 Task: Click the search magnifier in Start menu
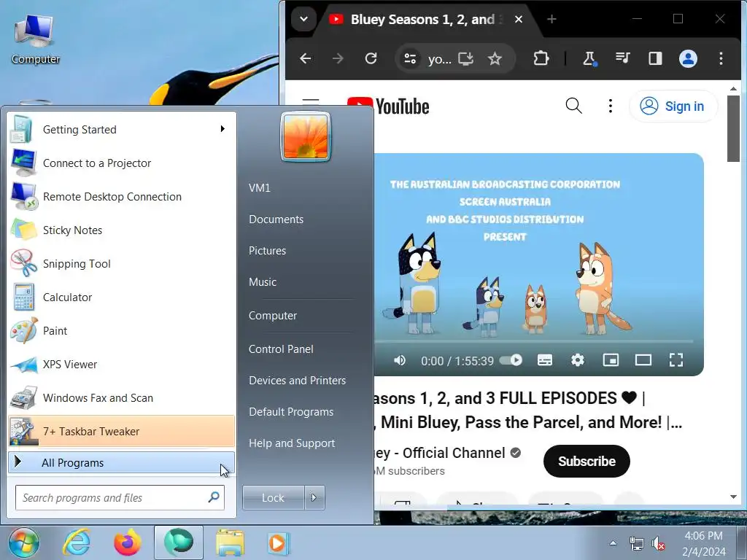[x=214, y=497]
